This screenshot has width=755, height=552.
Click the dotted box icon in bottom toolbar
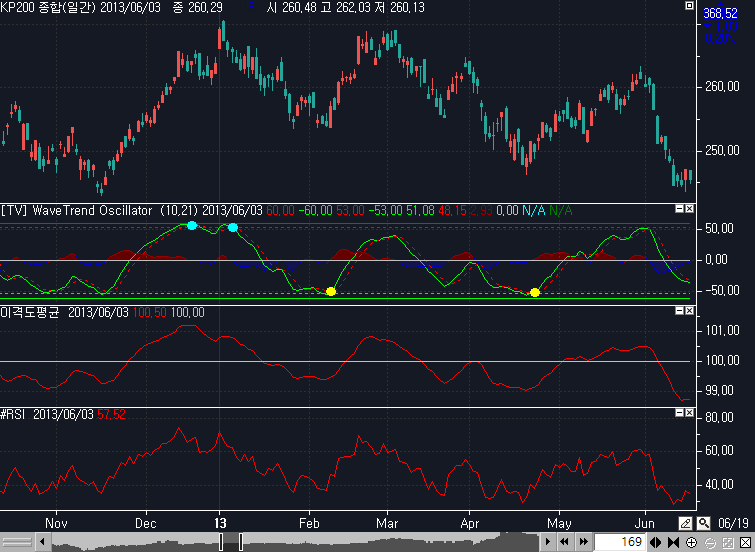pyautogui.click(x=725, y=542)
